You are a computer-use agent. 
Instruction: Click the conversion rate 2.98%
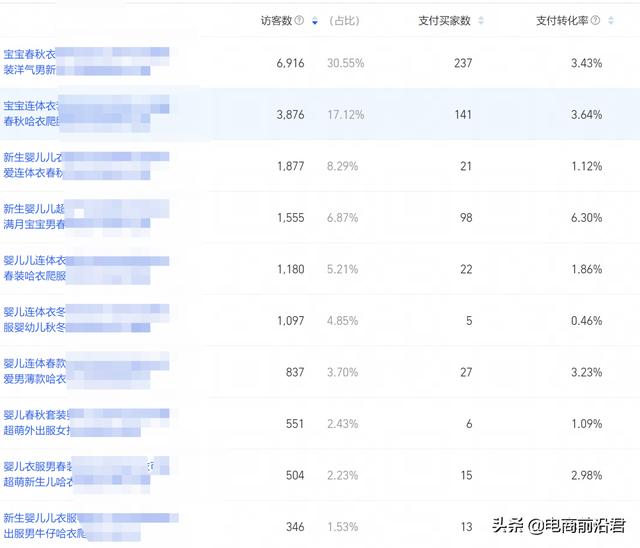pyautogui.click(x=586, y=475)
